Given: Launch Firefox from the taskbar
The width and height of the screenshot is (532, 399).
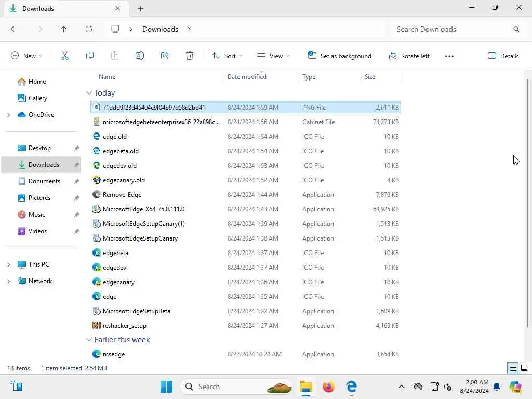Looking at the screenshot, I should click(328, 387).
